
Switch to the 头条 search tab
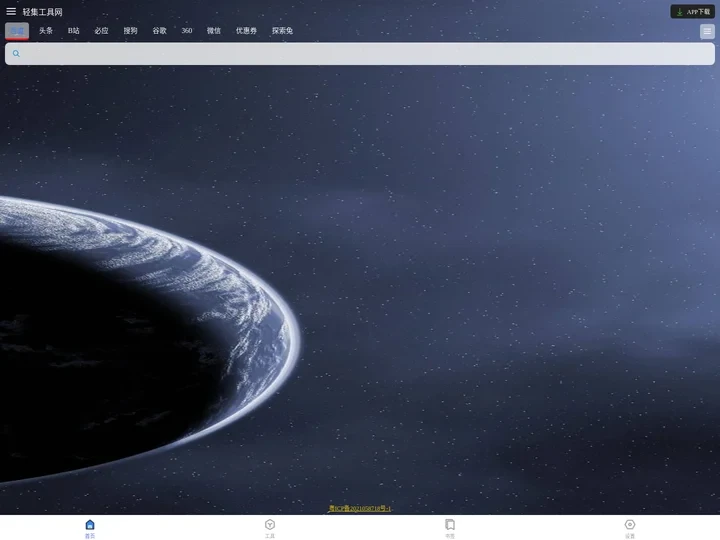click(x=46, y=31)
